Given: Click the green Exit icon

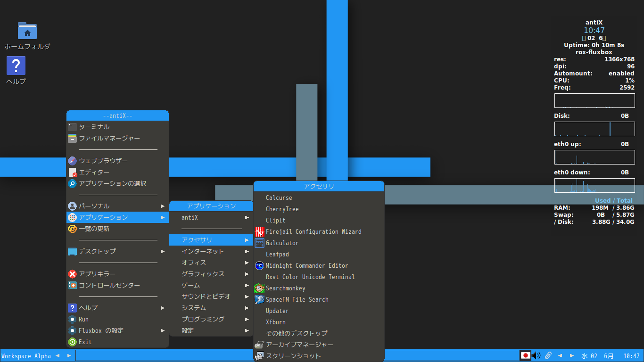Looking at the screenshot, I should tap(72, 342).
